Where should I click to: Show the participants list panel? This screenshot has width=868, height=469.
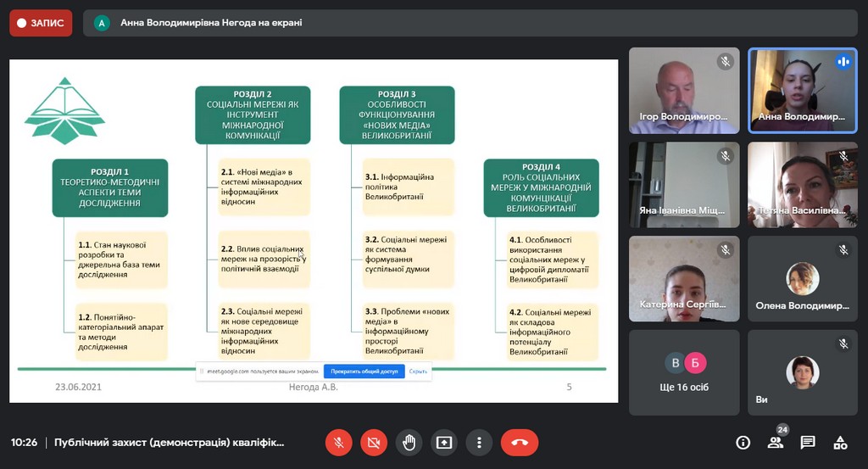tap(776, 442)
